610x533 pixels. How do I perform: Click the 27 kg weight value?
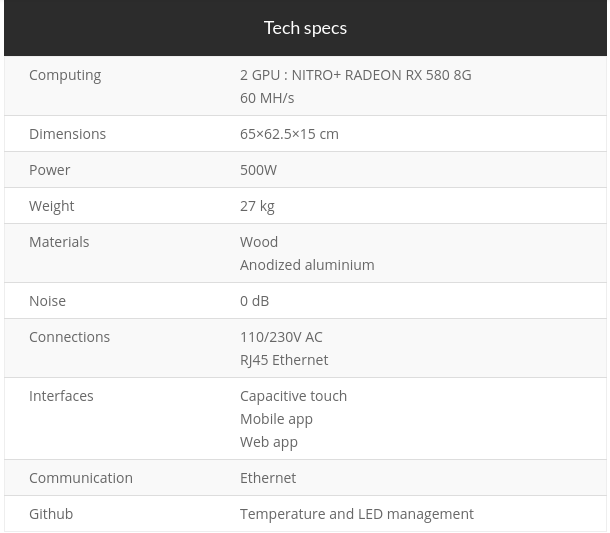pos(257,206)
